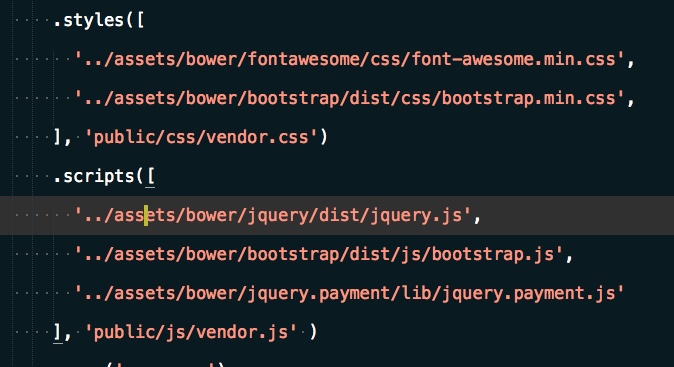Click the bootstrap/dist/js/bootstrap.js path string
The image size is (674, 367).
(x=319, y=254)
